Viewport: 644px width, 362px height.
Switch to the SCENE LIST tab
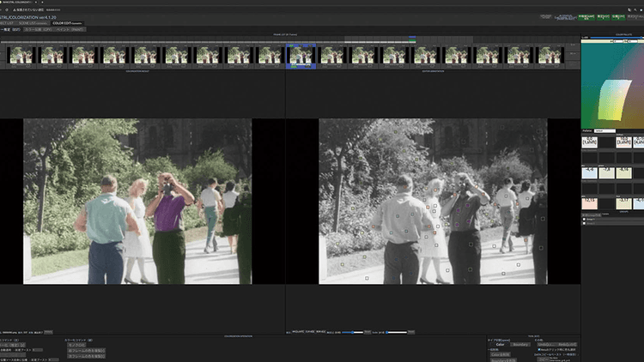(33, 23)
